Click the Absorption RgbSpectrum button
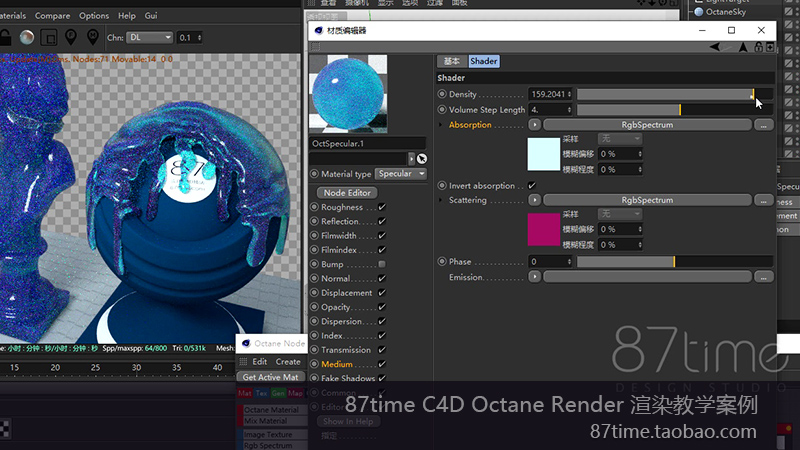The image size is (800, 450). tap(647, 125)
